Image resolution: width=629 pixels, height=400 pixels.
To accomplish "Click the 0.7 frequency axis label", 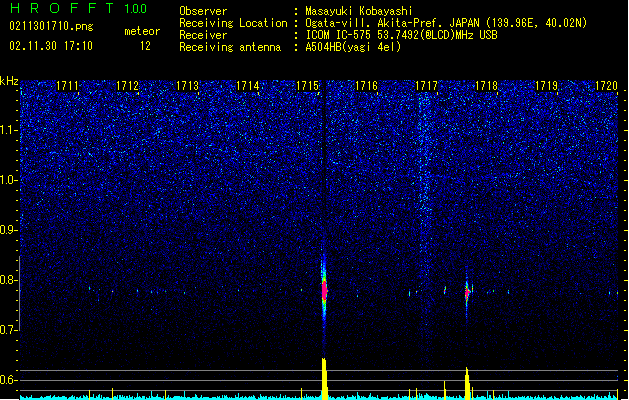I will coord(9,330).
